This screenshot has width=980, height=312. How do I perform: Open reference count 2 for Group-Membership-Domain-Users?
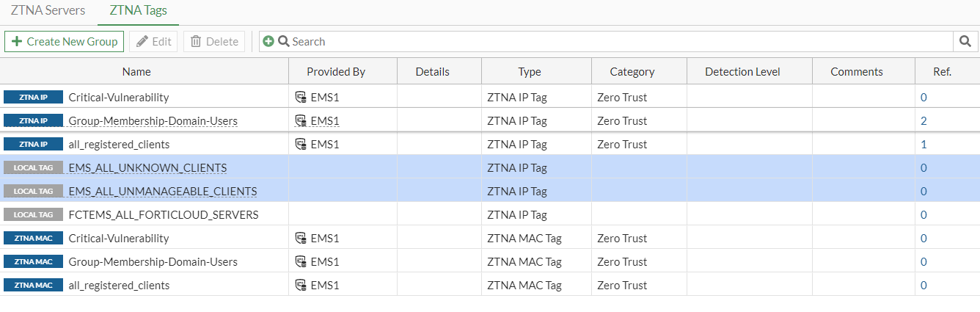pyautogui.click(x=924, y=120)
